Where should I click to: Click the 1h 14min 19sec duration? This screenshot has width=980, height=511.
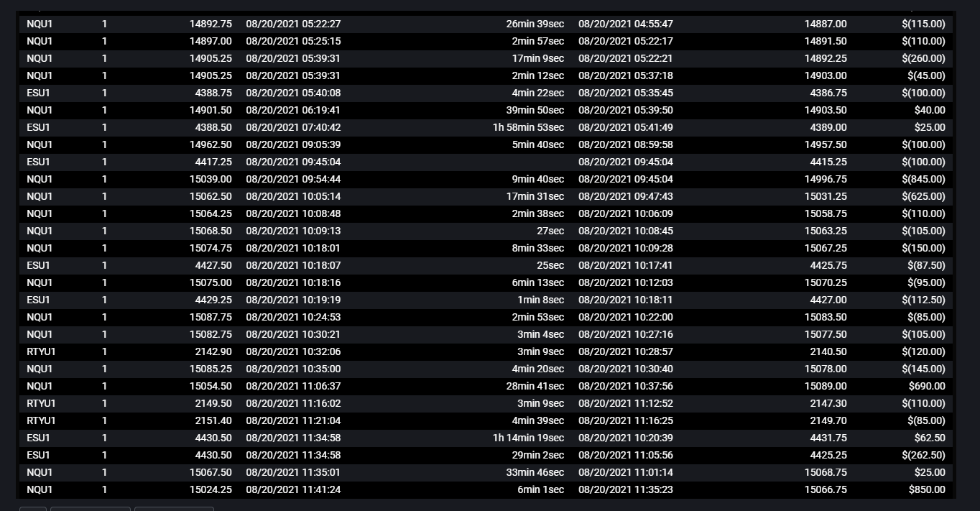(x=528, y=438)
